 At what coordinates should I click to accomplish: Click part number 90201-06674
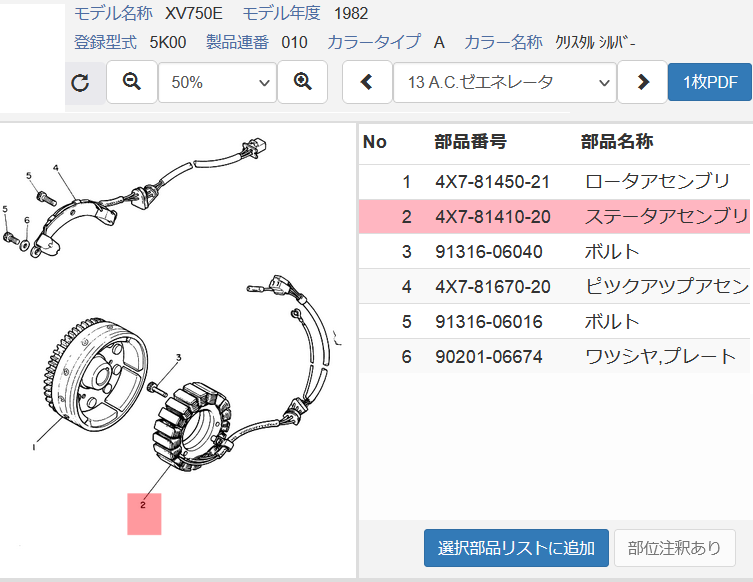click(x=488, y=357)
